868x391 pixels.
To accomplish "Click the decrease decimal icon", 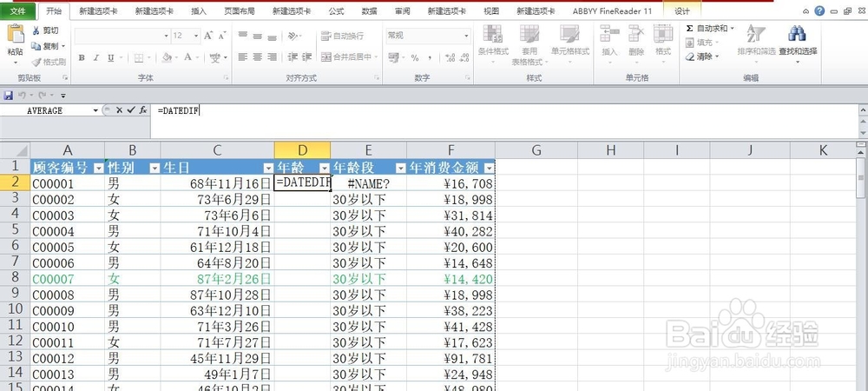I will (464, 57).
